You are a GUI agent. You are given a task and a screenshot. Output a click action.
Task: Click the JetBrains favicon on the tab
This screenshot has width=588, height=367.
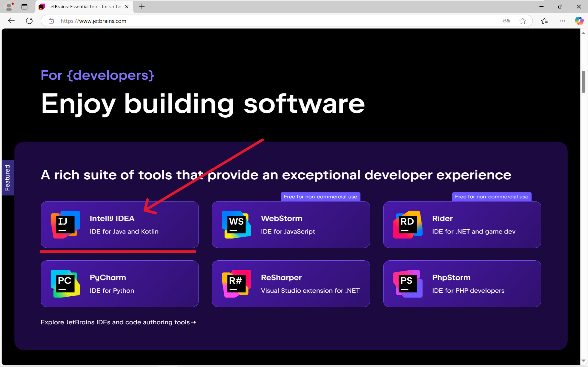(x=42, y=7)
